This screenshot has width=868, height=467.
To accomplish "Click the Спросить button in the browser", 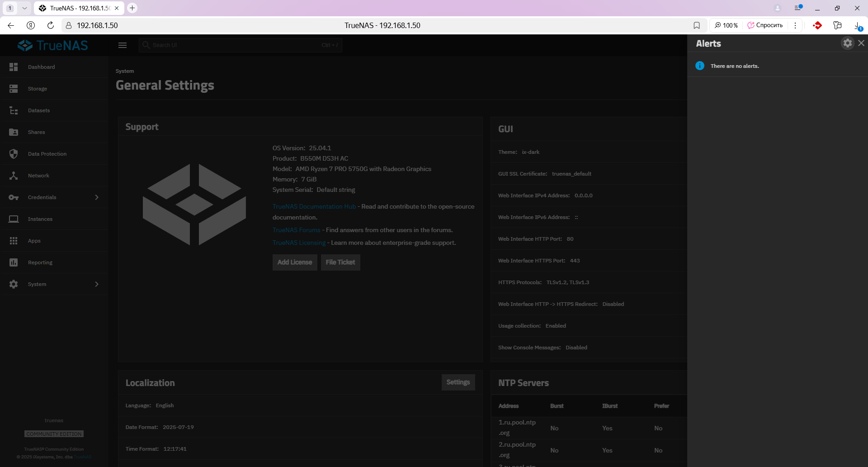I will 765,25.
